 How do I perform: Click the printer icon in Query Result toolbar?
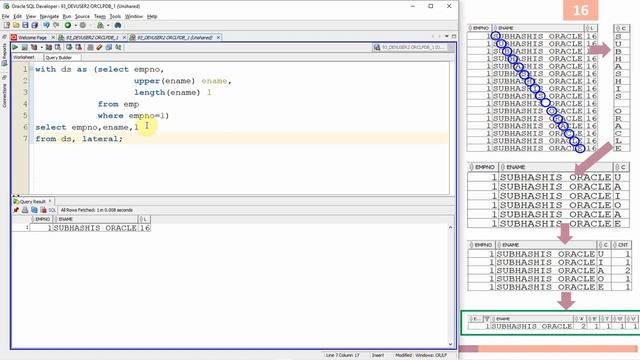tap(25, 210)
